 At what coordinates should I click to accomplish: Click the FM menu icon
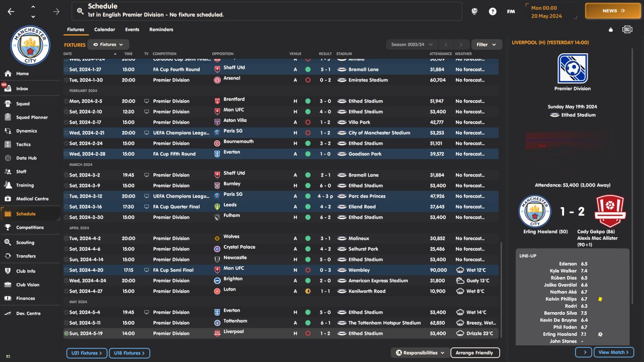pos(511,11)
